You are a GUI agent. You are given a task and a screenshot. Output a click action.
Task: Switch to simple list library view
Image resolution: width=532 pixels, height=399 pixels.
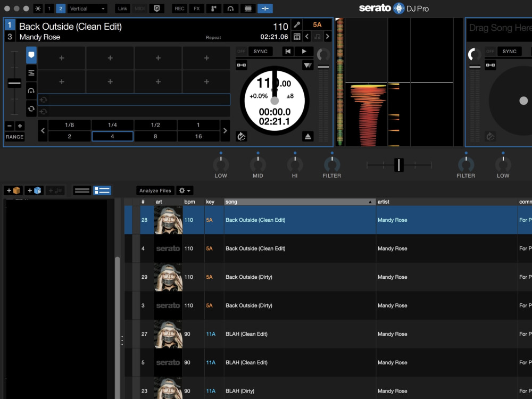(x=82, y=190)
